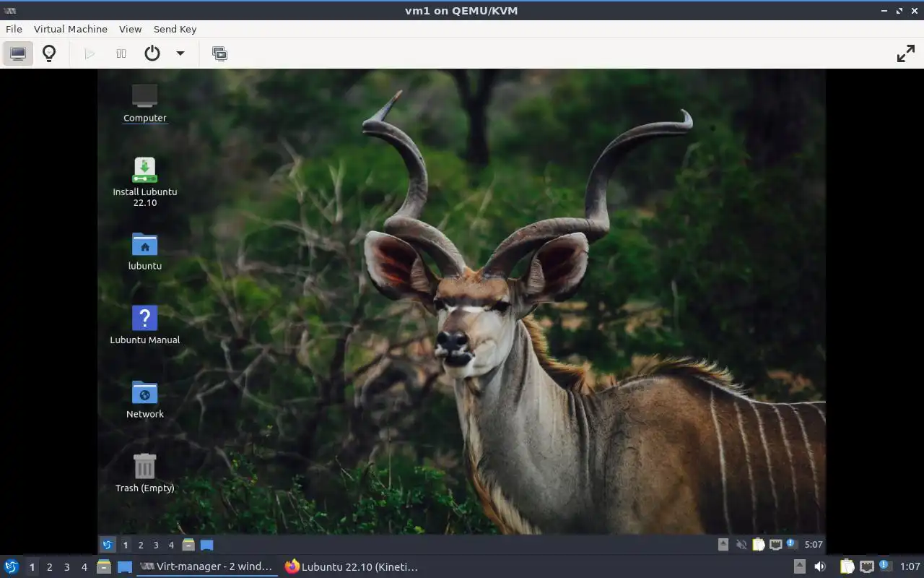Open the host Lubuntu start menu
The height and width of the screenshot is (578, 924).
coord(12,566)
